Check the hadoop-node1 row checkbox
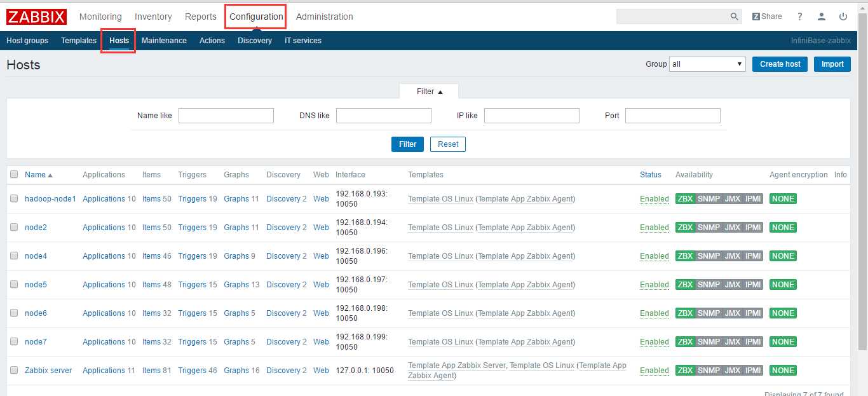This screenshot has height=396, width=868. [14, 198]
